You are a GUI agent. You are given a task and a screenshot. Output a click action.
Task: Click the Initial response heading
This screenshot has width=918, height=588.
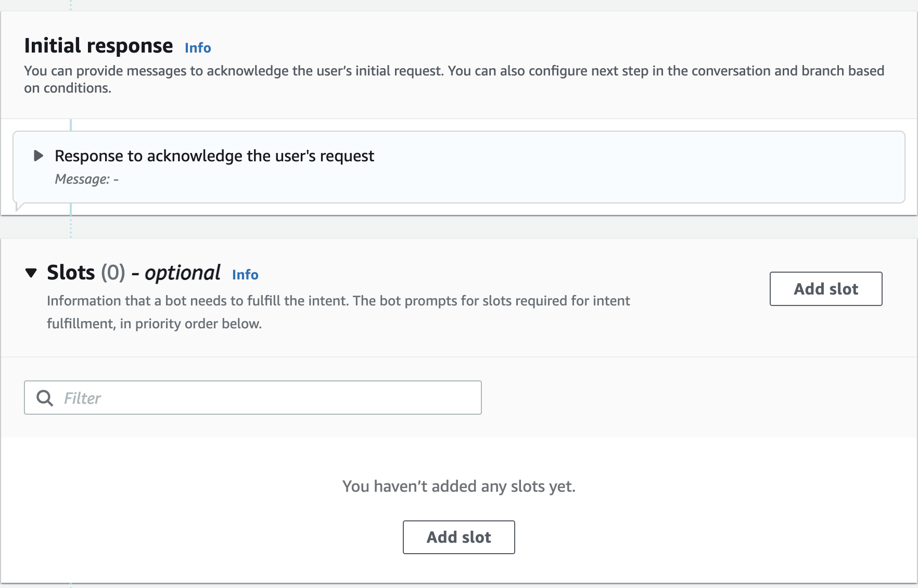pos(98,46)
